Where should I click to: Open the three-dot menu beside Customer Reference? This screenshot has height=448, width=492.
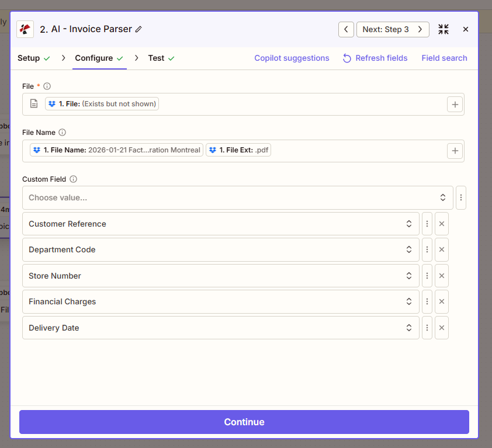click(427, 223)
